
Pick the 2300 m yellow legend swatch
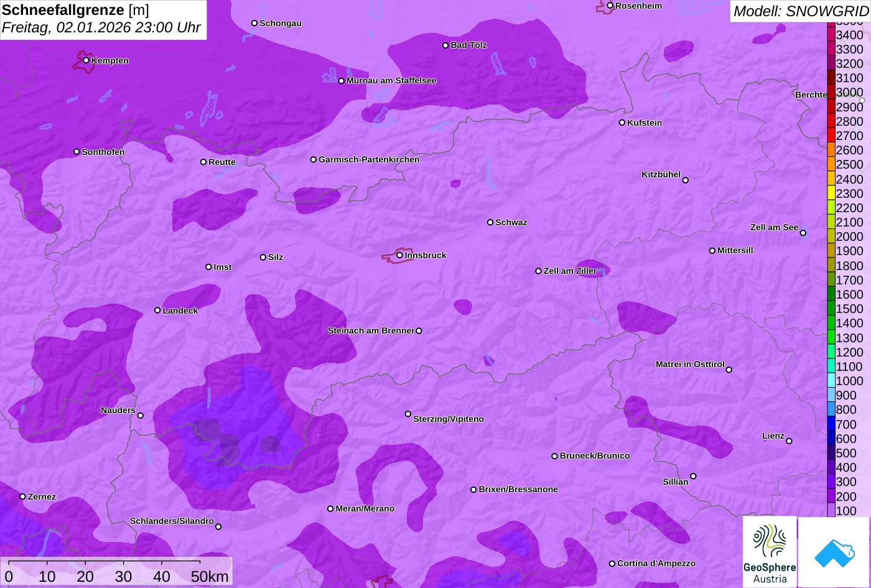pos(831,194)
